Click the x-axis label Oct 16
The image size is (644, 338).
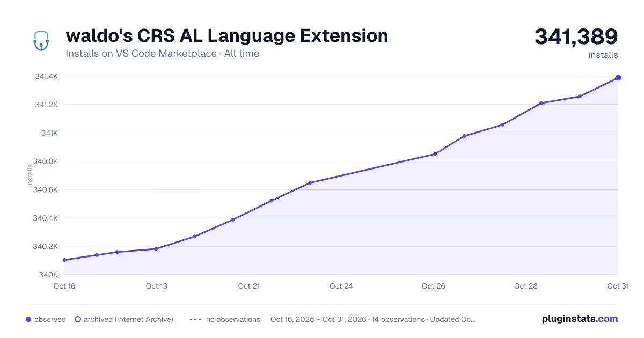(x=64, y=286)
